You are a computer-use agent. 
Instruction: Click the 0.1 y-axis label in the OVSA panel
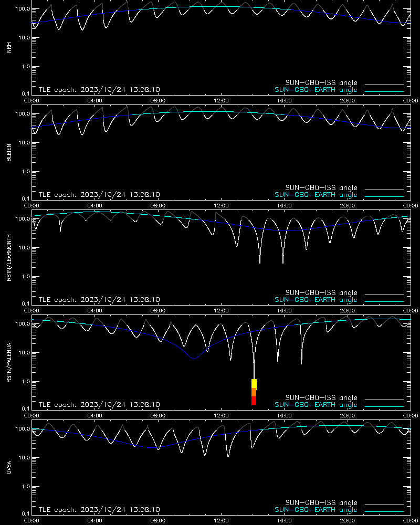(25, 513)
